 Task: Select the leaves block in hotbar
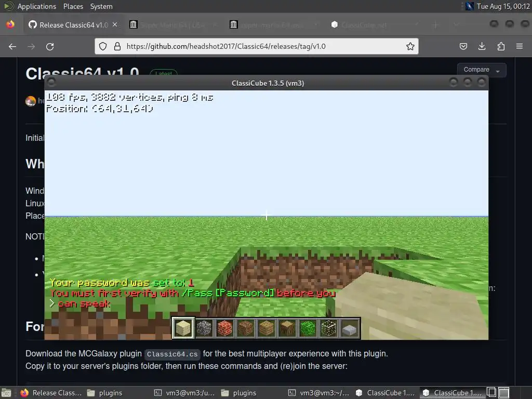click(x=308, y=328)
